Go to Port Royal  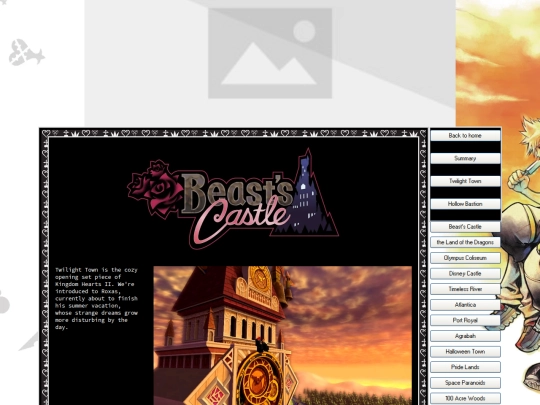coord(465,320)
